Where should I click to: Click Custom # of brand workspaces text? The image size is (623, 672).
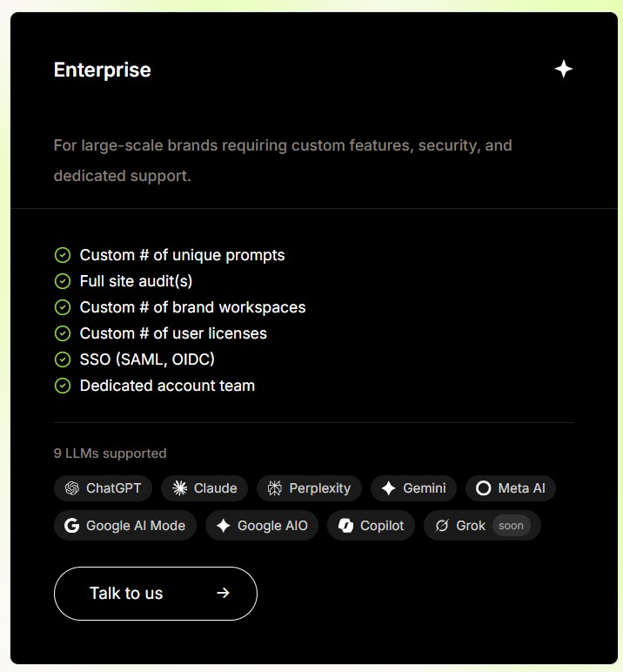(192, 307)
